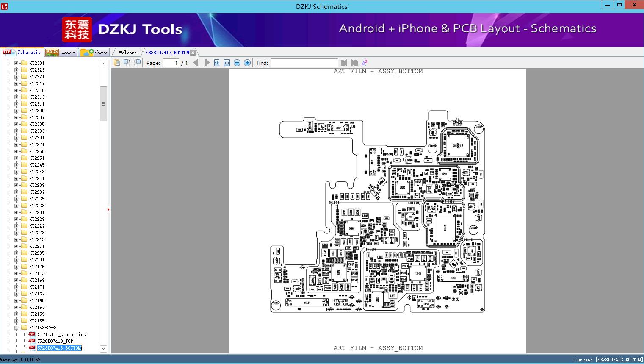Expand the XT2331 folder
The image size is (644, 364).
point(17,63)
